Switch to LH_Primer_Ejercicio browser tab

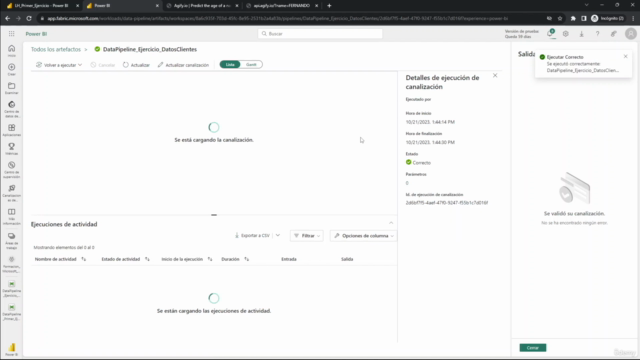(x=42, y=6)
